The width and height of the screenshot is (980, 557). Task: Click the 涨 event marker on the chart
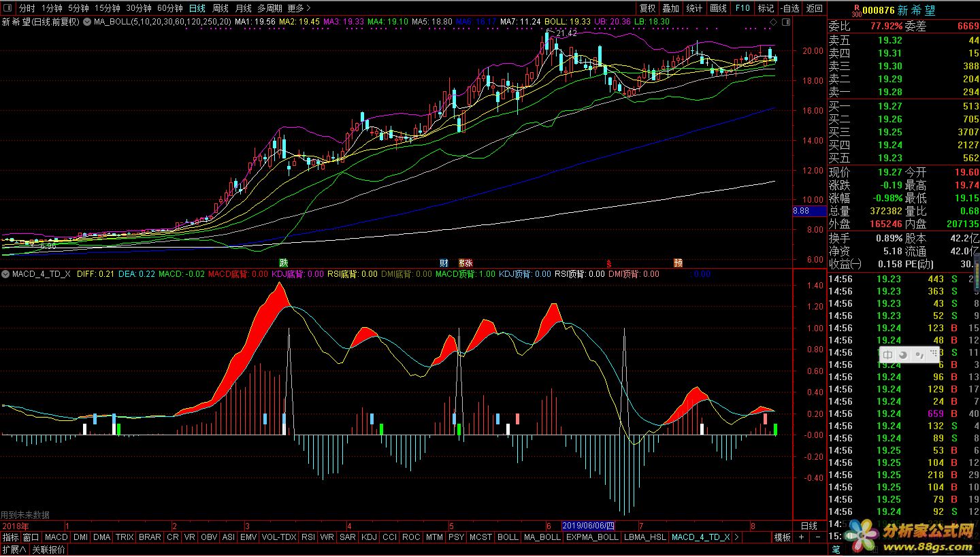pos(468,263)
